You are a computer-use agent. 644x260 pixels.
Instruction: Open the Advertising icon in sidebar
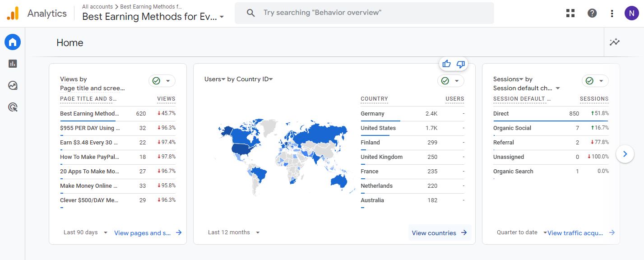(x=13, y=107)
